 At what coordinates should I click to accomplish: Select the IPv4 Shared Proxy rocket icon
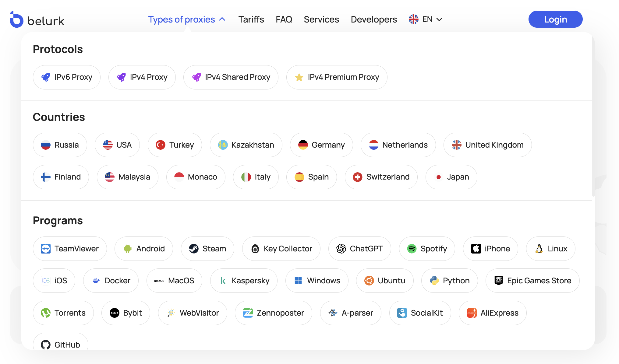(x=196, y=77)
